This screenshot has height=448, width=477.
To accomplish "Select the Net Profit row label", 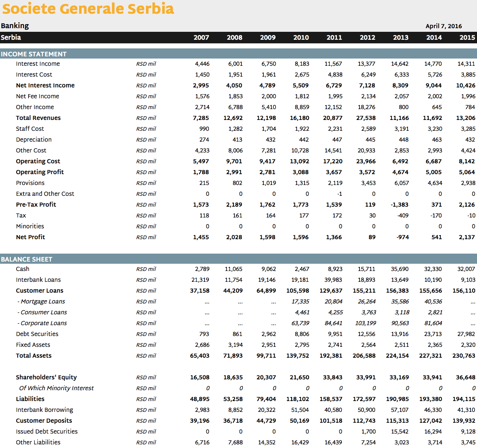I will pos(30,237).
